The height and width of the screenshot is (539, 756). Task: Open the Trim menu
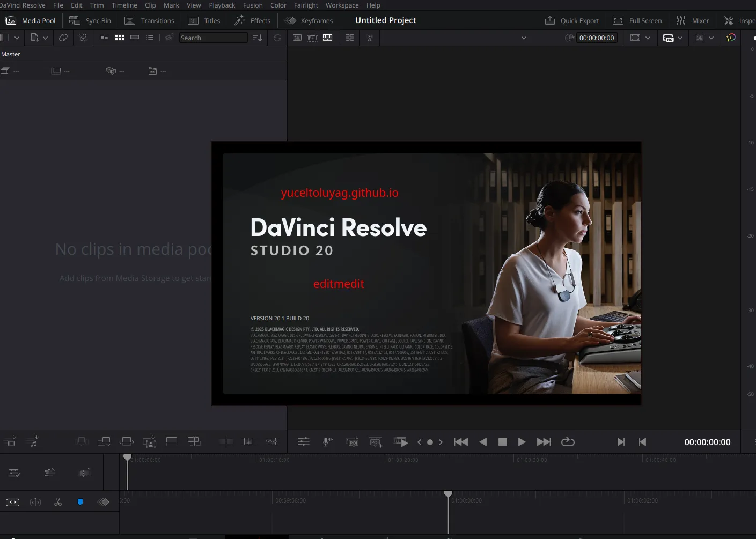[97, 5]
